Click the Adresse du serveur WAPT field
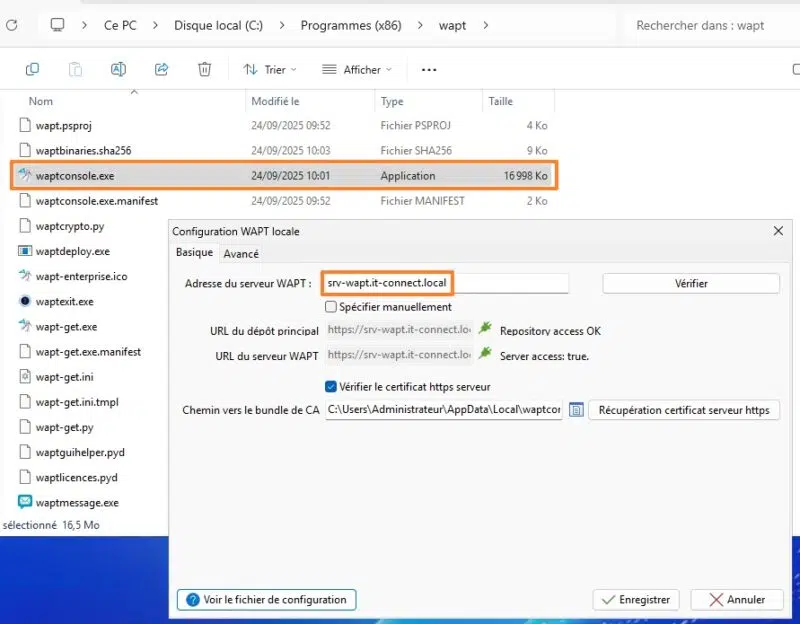Image resolution: width=800 pixels, height=624 pixels. (445, 284)
